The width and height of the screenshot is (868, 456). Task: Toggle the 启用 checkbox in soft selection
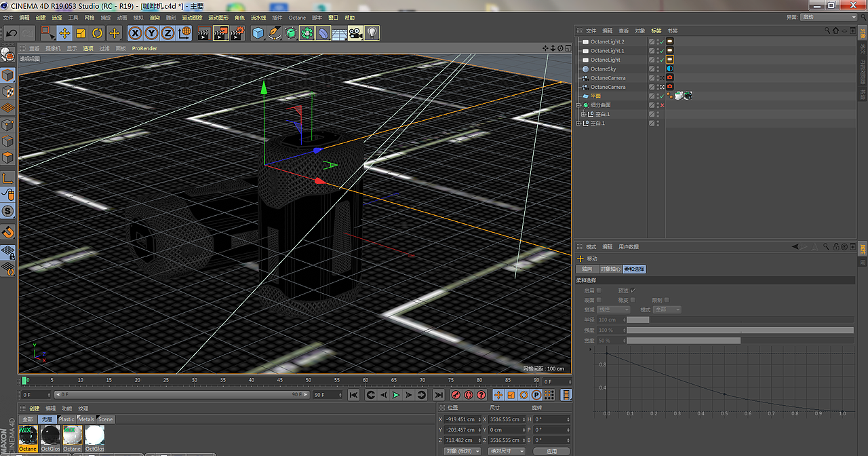coord(599,290)
